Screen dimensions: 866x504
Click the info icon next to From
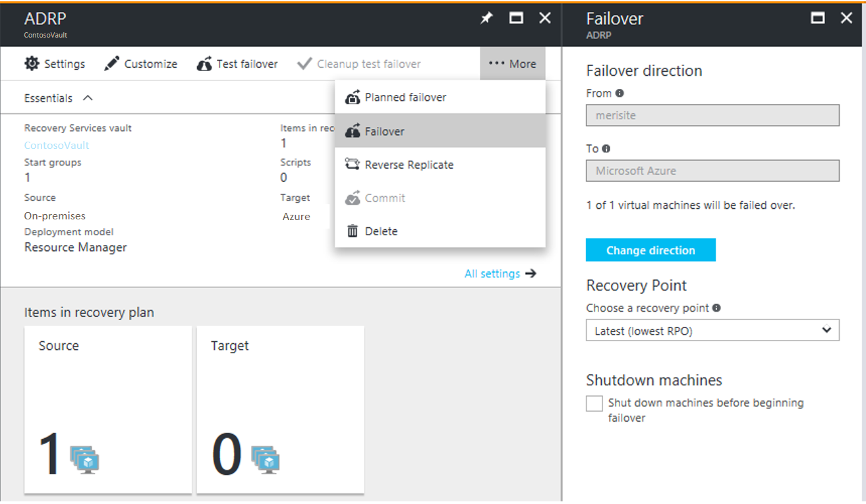coord(618,93)
